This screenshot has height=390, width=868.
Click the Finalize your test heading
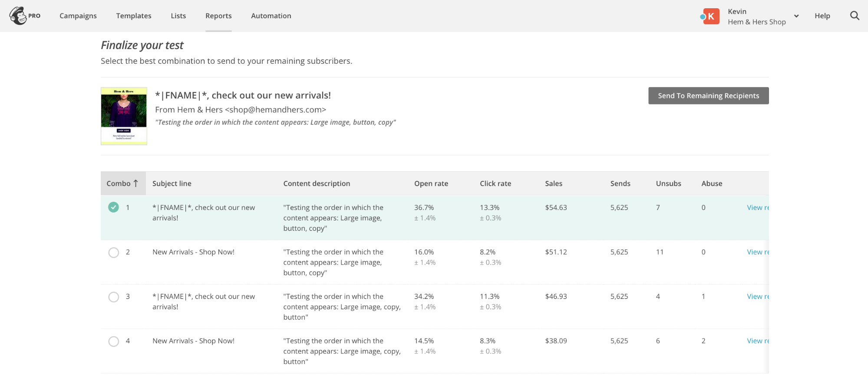(x=142, y=45)
